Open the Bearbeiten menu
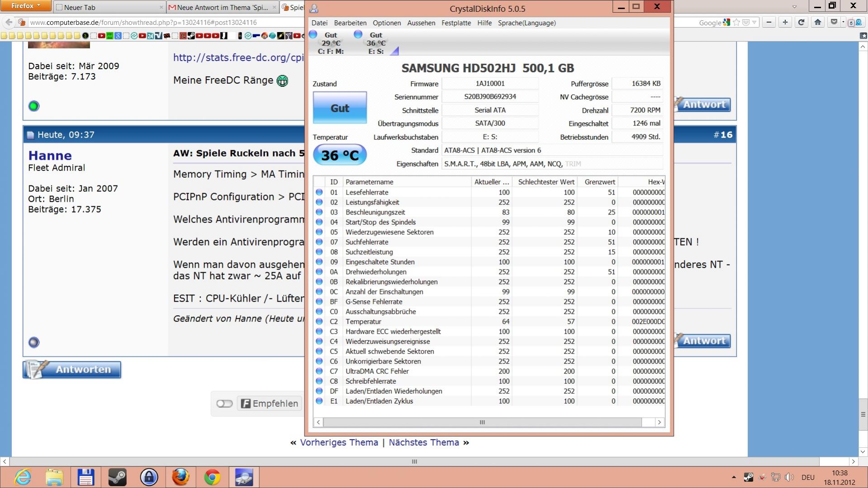Image resolution: width=868 pixels, height=488 pixels. tap(350, 23)
